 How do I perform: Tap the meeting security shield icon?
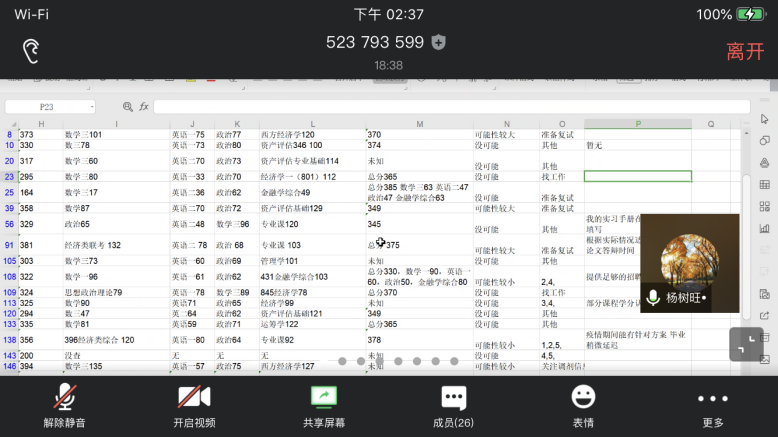pyautogui.click(x=438, y=42)
